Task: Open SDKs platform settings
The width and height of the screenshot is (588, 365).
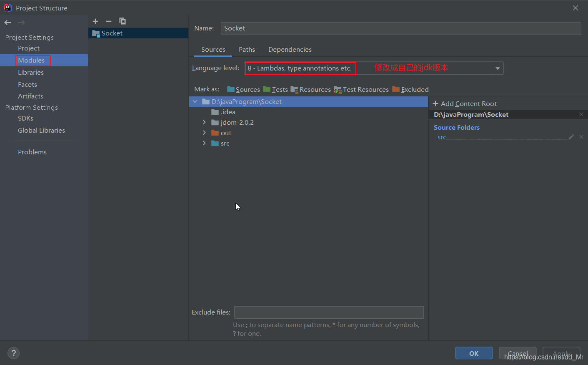Action: [25, 118]
